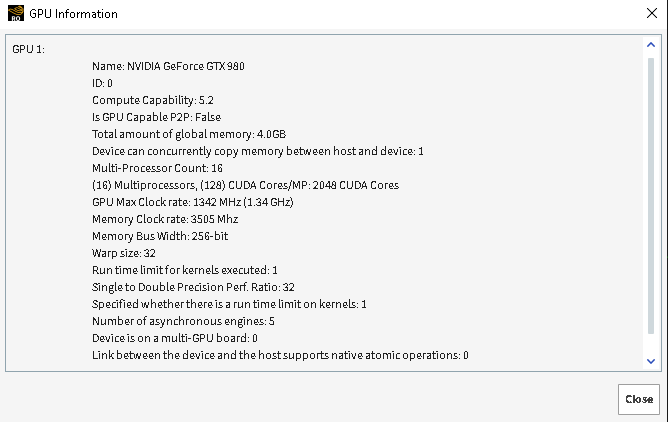The image size is (668, 422).
Task: Click the Compute Capability: 5.2 line
Action: coord(152,100)
